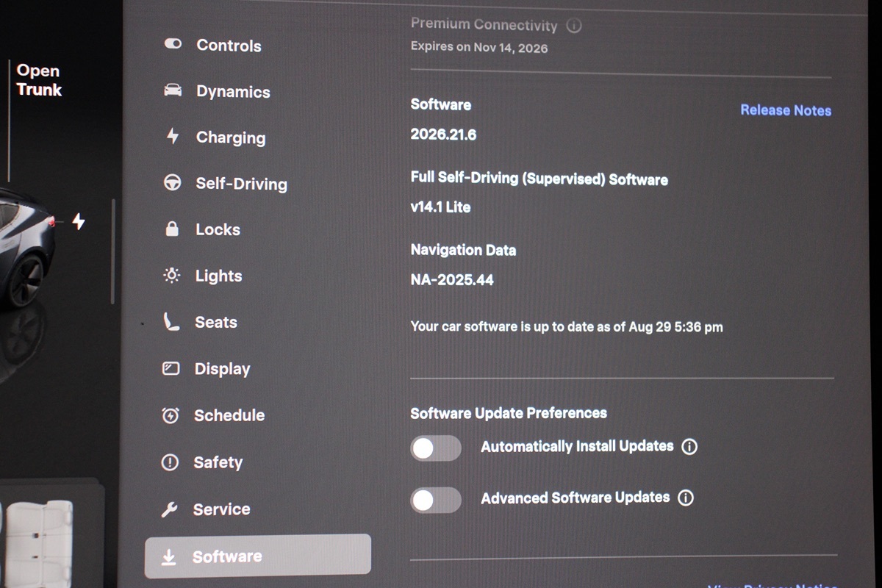
Task: Go to the Dynamics settings label
Action: pyautogui.click(x=233, y=92)
